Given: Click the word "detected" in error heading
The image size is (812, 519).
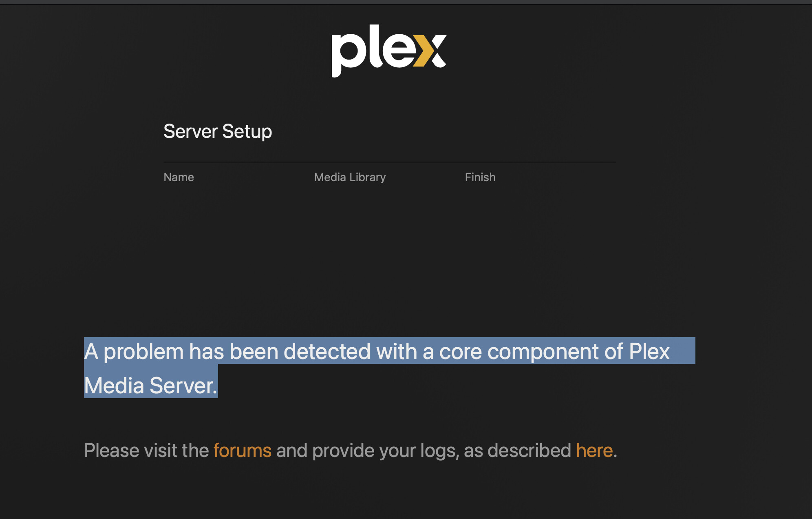Looking at the screenshot, I should [x=327, y=351].
